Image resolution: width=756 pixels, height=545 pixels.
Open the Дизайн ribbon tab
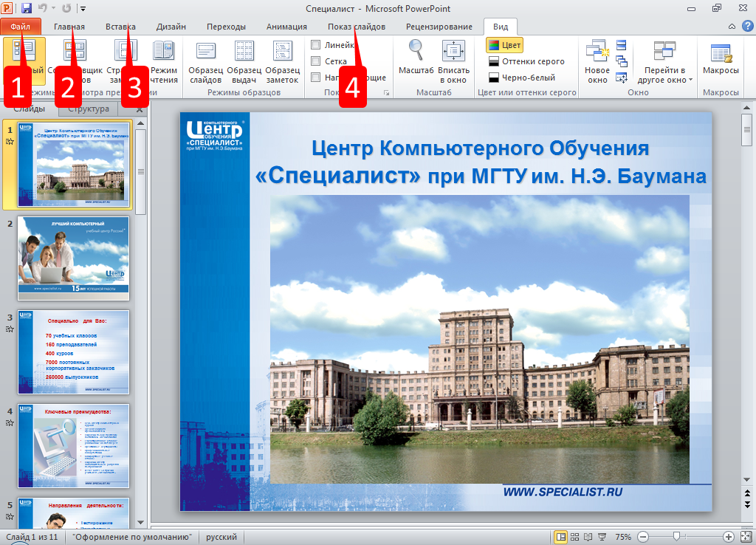point(171,27)
